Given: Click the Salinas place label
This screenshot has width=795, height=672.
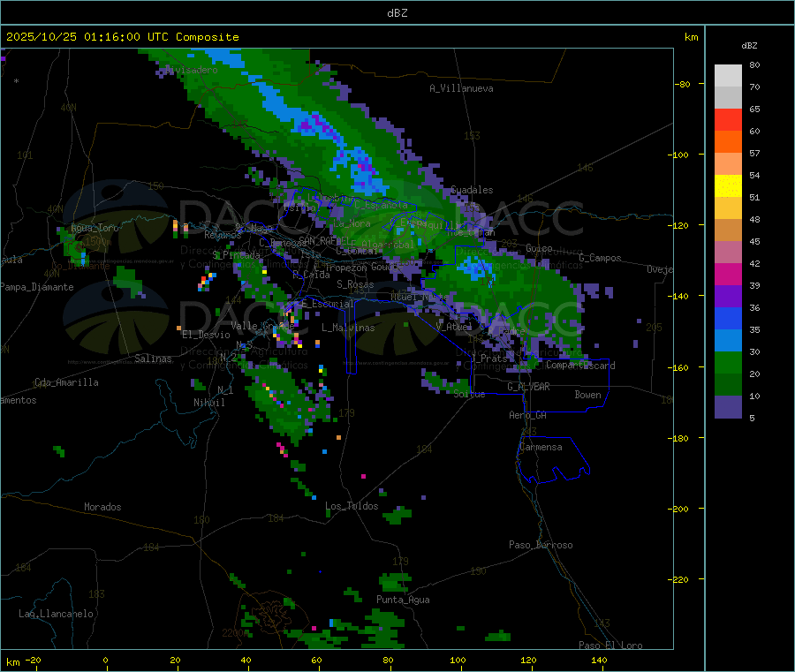Looking at the screenshot, I should click(153, 359).
